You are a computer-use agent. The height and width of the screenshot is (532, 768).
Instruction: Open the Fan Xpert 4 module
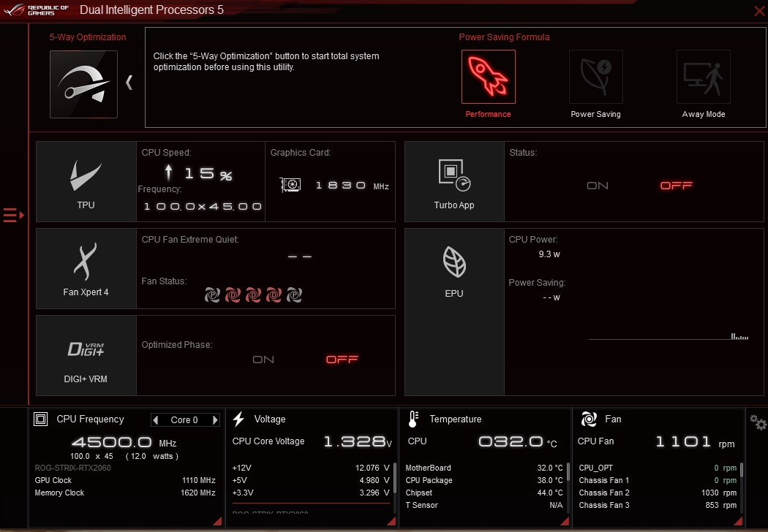(86, 269)
